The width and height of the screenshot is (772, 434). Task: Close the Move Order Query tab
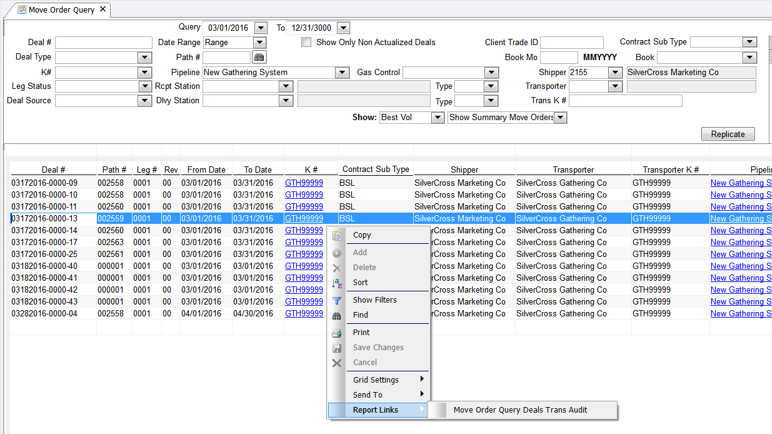pyautogui.click(x=103, y=10)
